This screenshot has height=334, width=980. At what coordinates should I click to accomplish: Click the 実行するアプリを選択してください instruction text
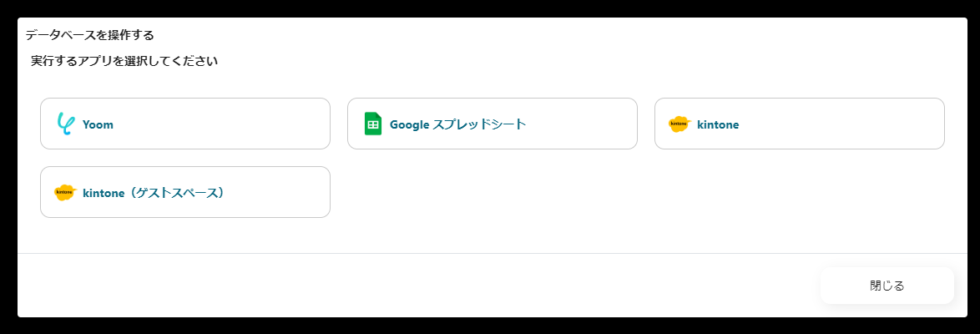[124, 61]
